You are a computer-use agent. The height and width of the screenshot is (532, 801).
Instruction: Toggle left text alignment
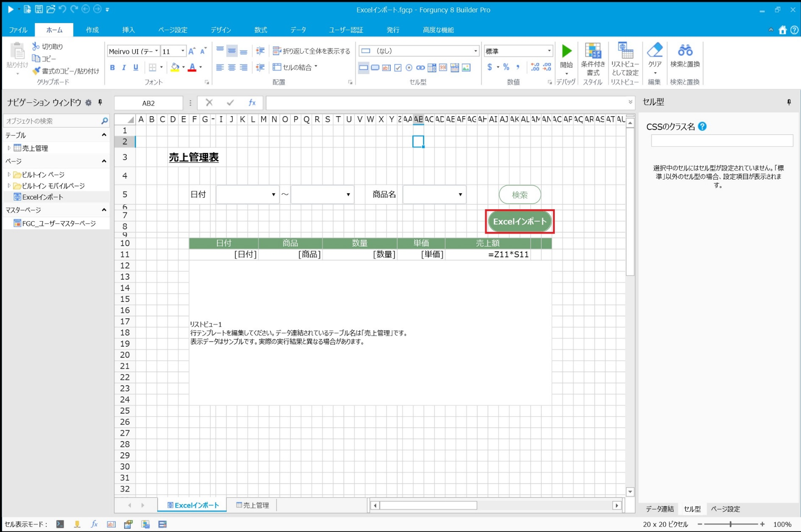click(220, 68)
